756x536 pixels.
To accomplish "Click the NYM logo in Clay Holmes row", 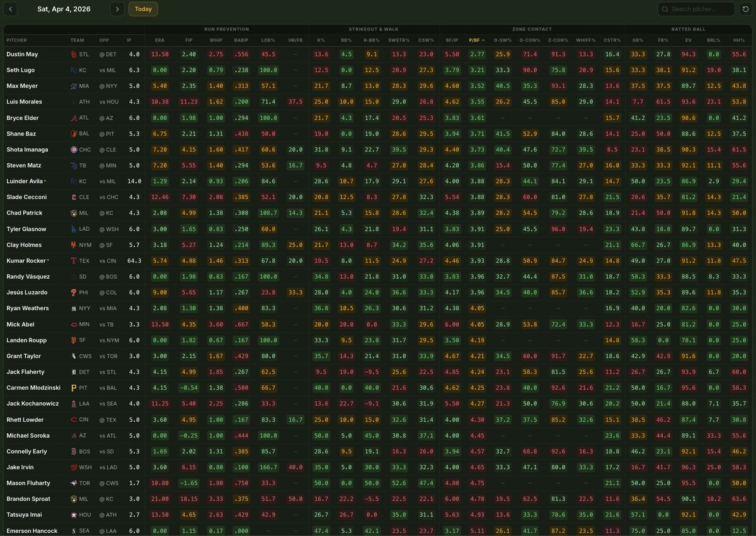I will [74, 245].
